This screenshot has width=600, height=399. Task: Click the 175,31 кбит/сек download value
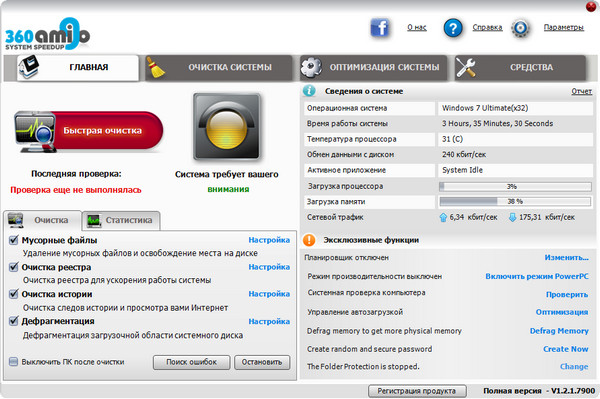547,217
